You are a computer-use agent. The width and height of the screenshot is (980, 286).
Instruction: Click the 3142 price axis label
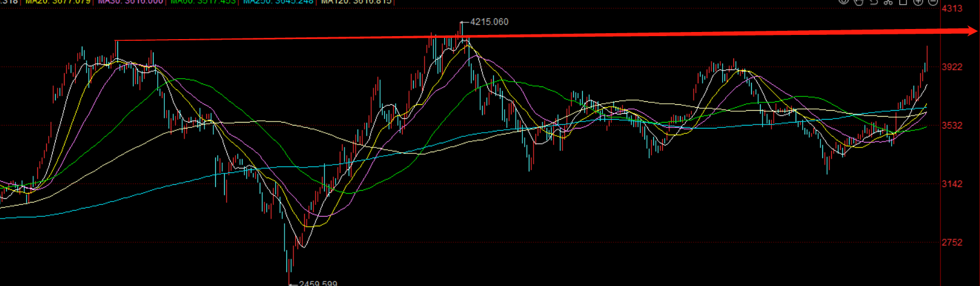[952, 184]
